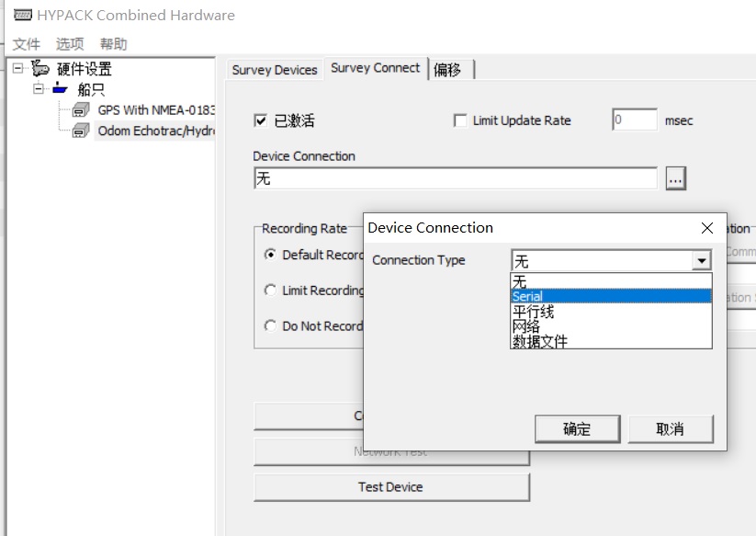Switch to Survey Devices tab
This screenshot has width=756, height=536.
tap(275, 70)
